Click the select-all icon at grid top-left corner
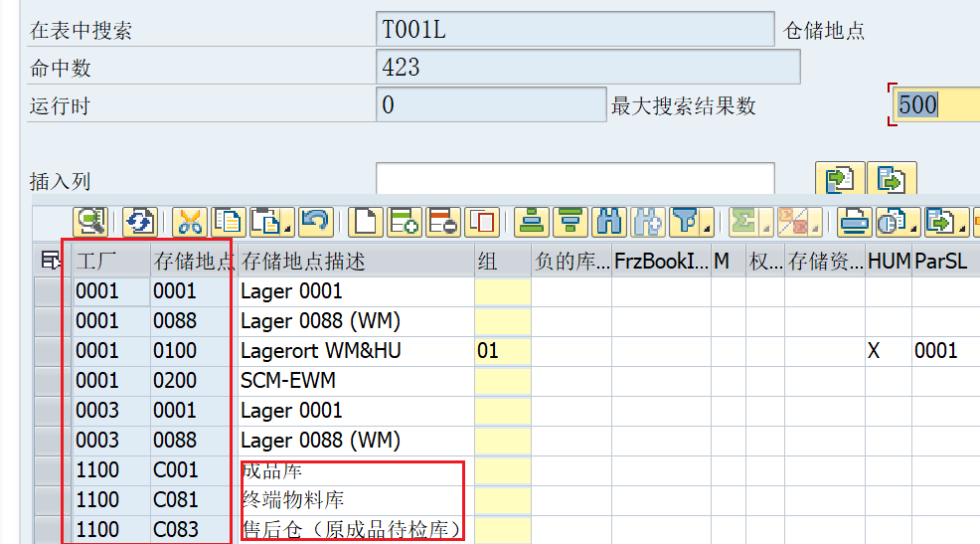The height and width of the screenshot is (544, 980). click(x=51, y=261)
